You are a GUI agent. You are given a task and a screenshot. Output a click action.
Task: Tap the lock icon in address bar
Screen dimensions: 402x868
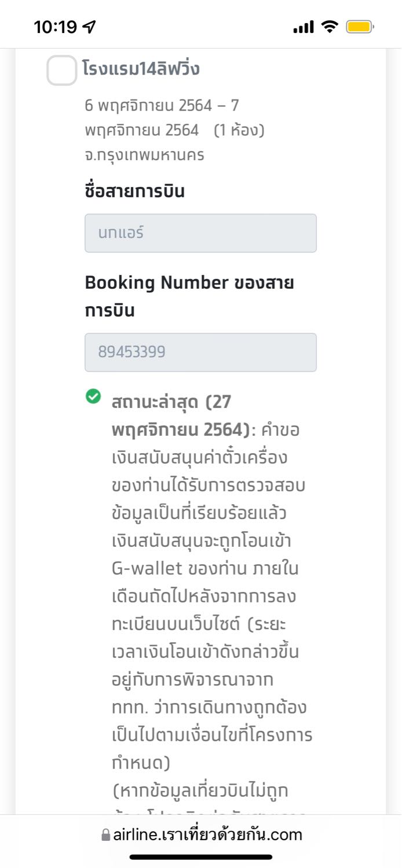pos(105,835)
